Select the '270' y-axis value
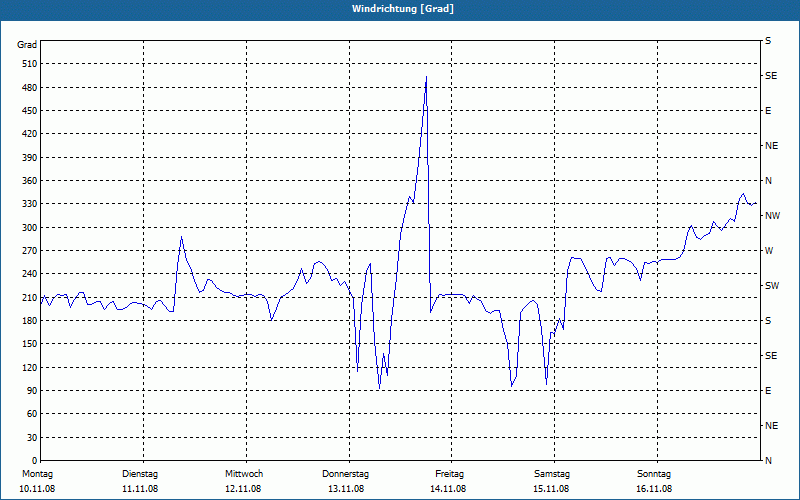This screenshot has width=800, height=500. (x=30, y=251)
